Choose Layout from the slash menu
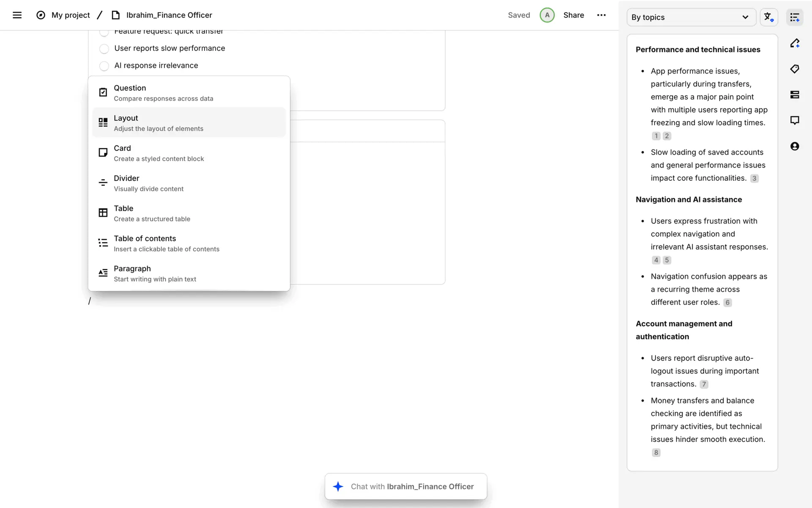Screen dimensions: 812x508 [x=189, y=123]
